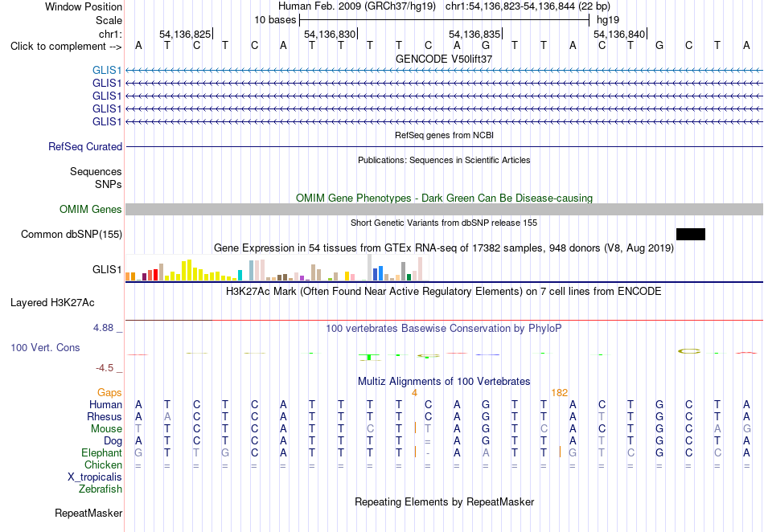Click the hg19 label beside the scale bar
The height and width of the screenshot is (532, 764).
(608, 20)
